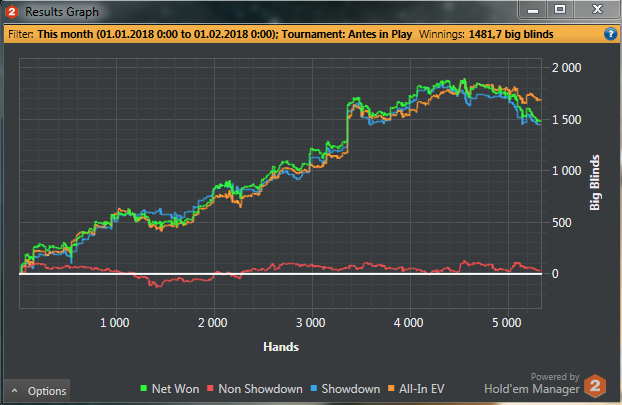622x405 pixels.
Task: Click the Hold'em Manager 2 orange logo
Action: (x=595, y=385)
